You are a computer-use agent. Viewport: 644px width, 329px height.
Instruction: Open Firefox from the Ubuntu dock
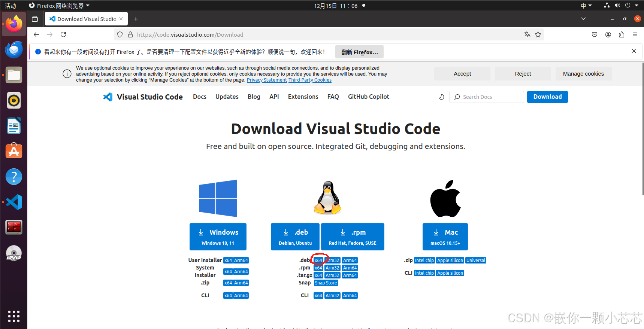(14, 24)
